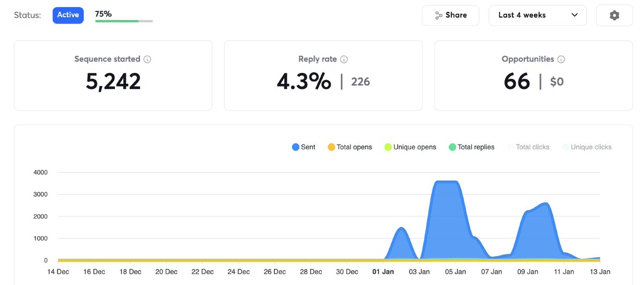The width and height of the screenshot is (644, 285).
Task: Toggle the Total opens legend series
Action: 350,147
